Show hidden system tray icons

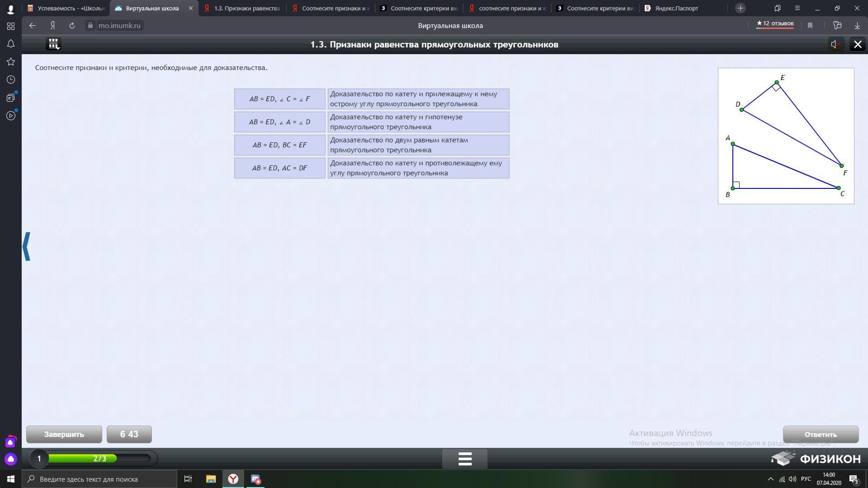[771, 479]
